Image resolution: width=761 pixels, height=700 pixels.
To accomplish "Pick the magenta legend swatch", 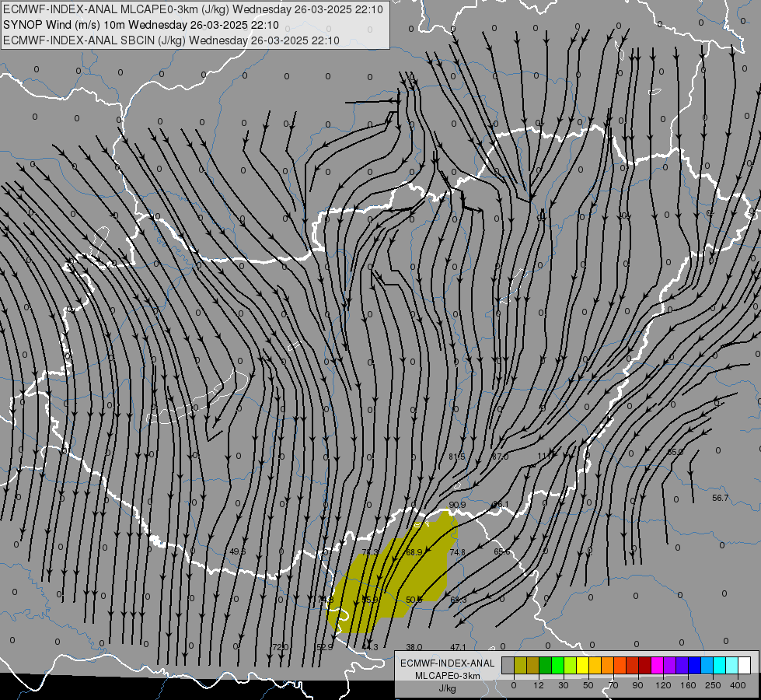I will (x=657, y=665).
